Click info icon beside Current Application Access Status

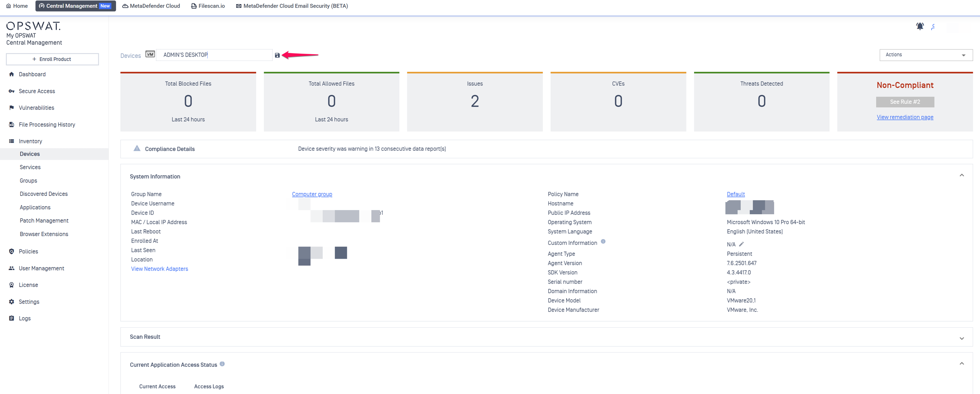pyautogui.click(x=222, y=364)
